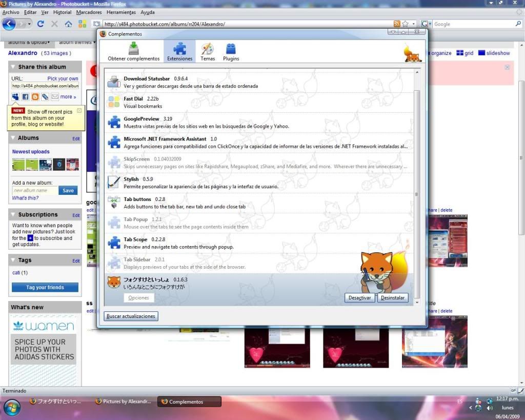Select the Tab buttons extension icon

click(114, 203)
